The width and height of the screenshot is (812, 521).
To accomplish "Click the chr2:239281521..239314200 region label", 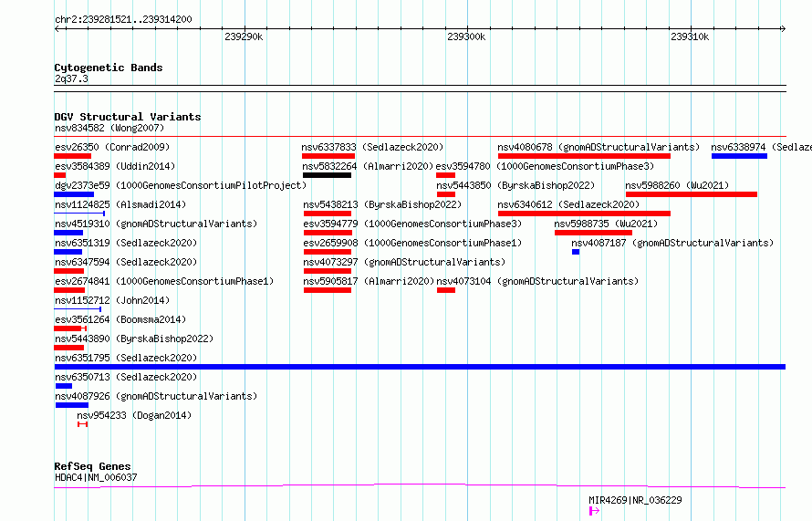I will pyautogui.click(x=123, y=19).
